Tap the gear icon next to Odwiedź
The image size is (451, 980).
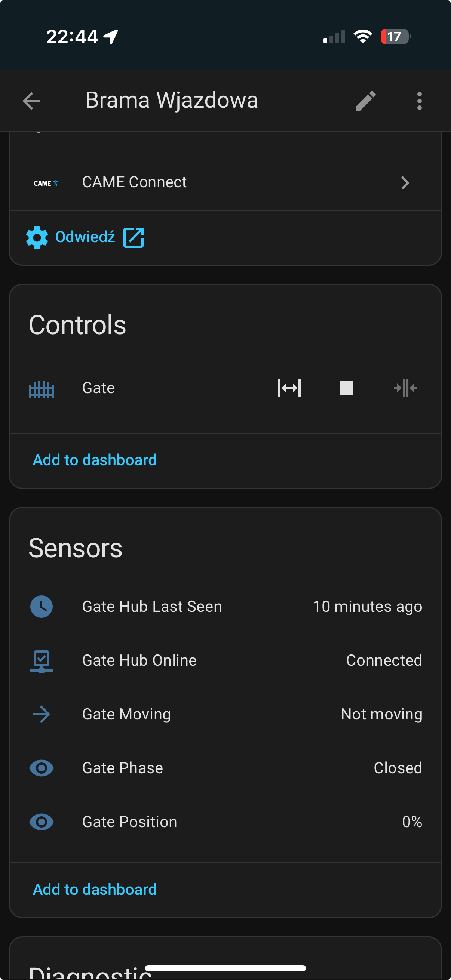tap(37, 237)
